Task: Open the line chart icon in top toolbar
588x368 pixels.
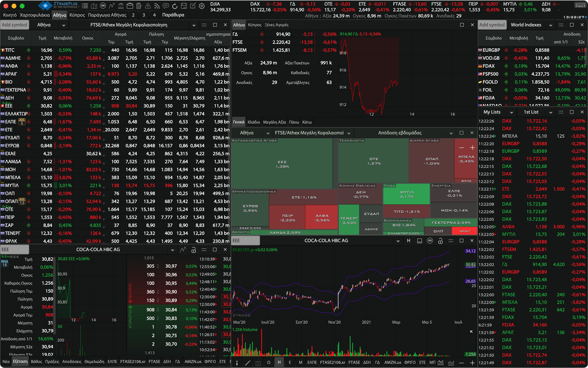Action: (x=112, y=6)
